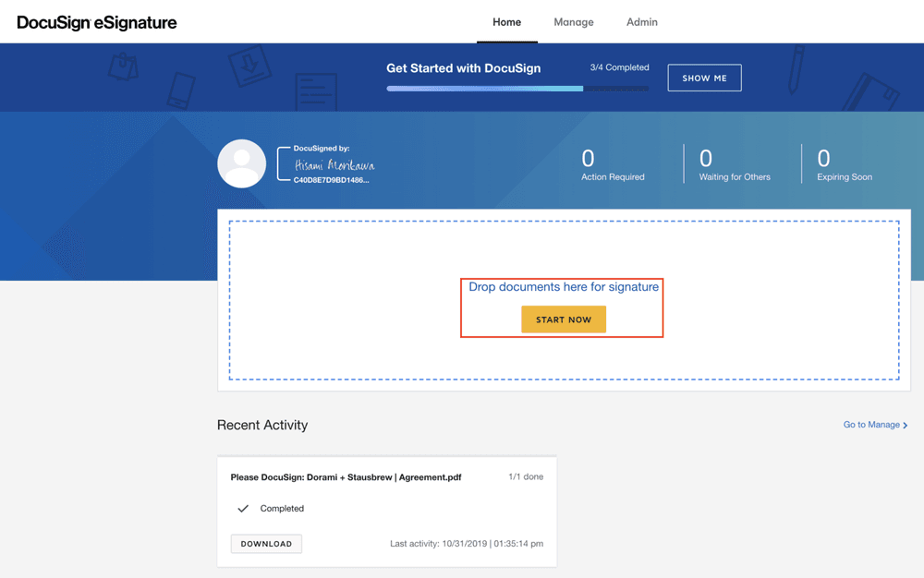Click the Get Started progress bar
Image resolution: width=924 pixels, height=578 pixels.
(517, 89)
